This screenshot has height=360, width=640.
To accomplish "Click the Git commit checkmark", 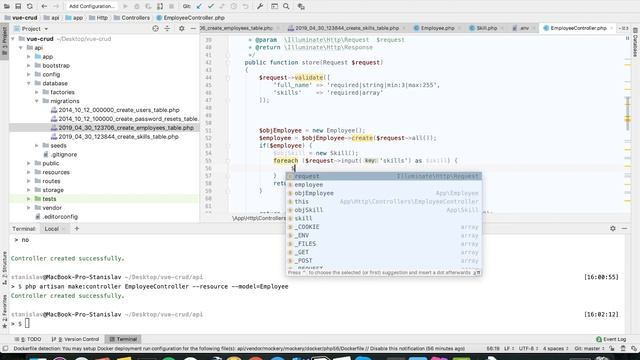I will (x=211, y=6).
